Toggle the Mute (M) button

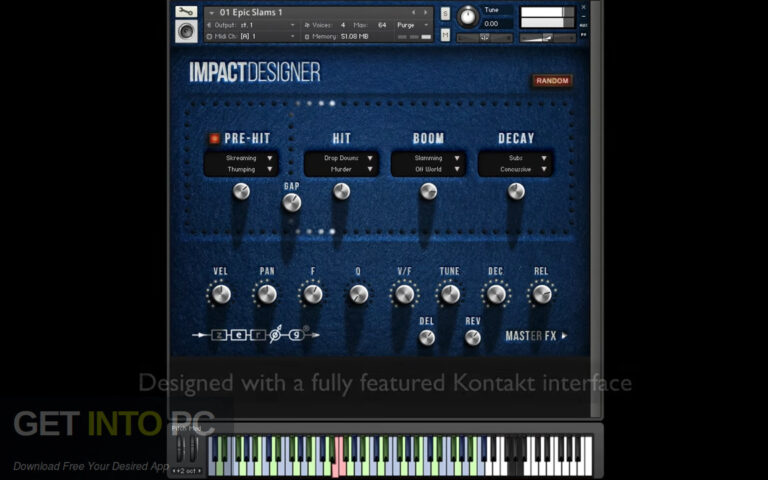point(445,35)
